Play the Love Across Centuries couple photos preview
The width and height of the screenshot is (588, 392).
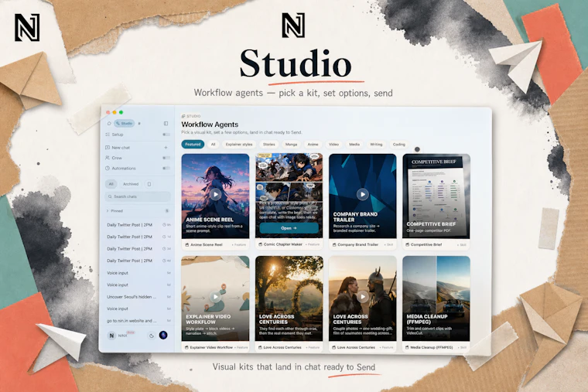362,297
